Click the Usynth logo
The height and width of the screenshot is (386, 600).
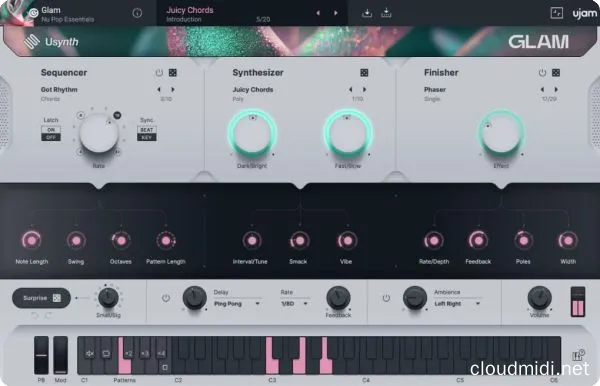51,41
